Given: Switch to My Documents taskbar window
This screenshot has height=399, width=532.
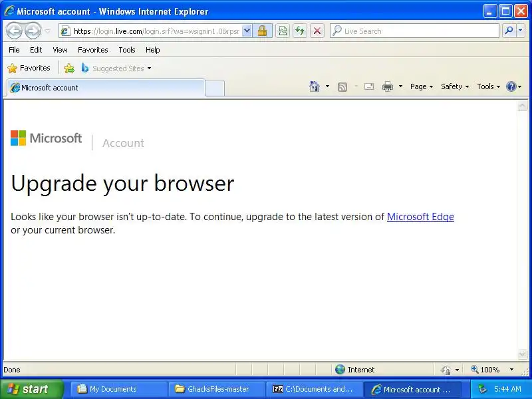Looking at the screenshot, I should coord(118,389).
